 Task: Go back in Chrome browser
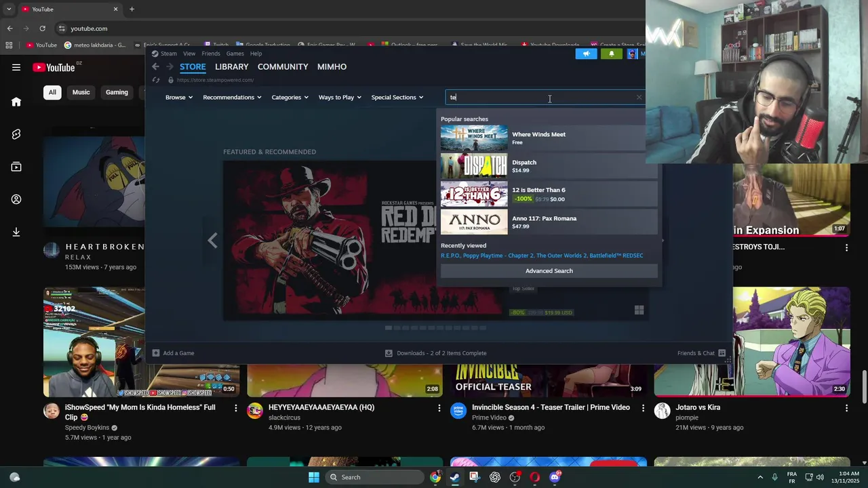(x=9, y=28)
